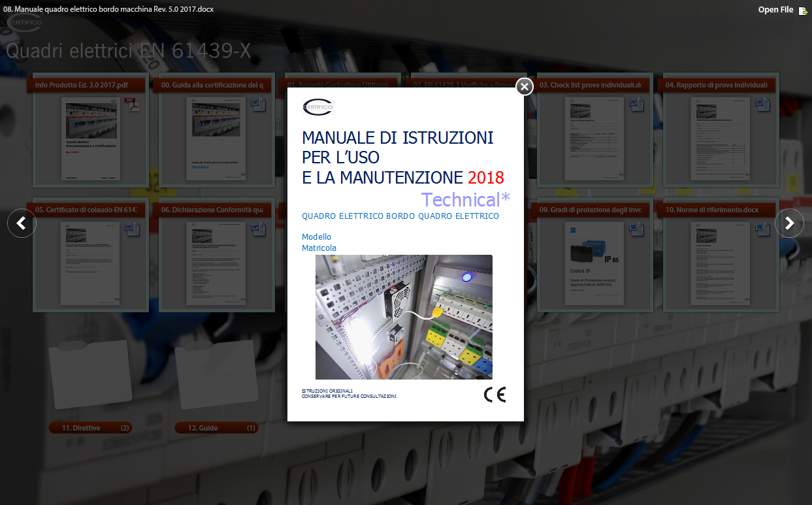Image resolution: width=812 pixels, height=505 pixels.
Task: Click the Open File link
Action: [x=775, y=10]
